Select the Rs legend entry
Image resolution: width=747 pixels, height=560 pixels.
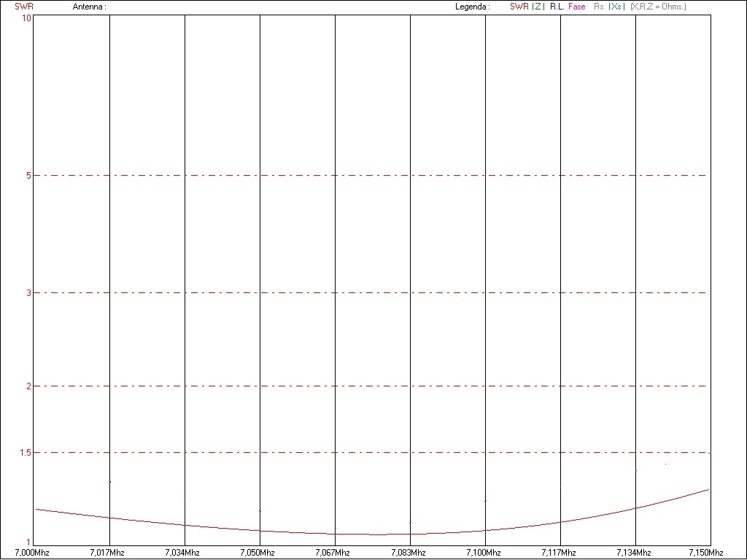599,7
